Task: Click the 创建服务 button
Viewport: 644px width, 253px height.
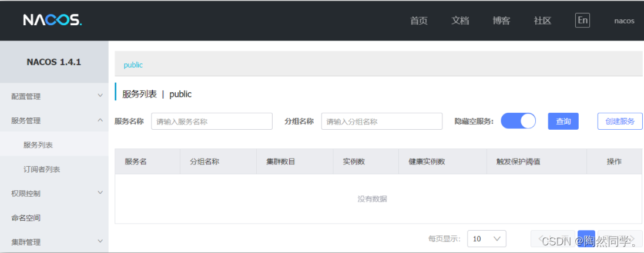Action: 620,121
